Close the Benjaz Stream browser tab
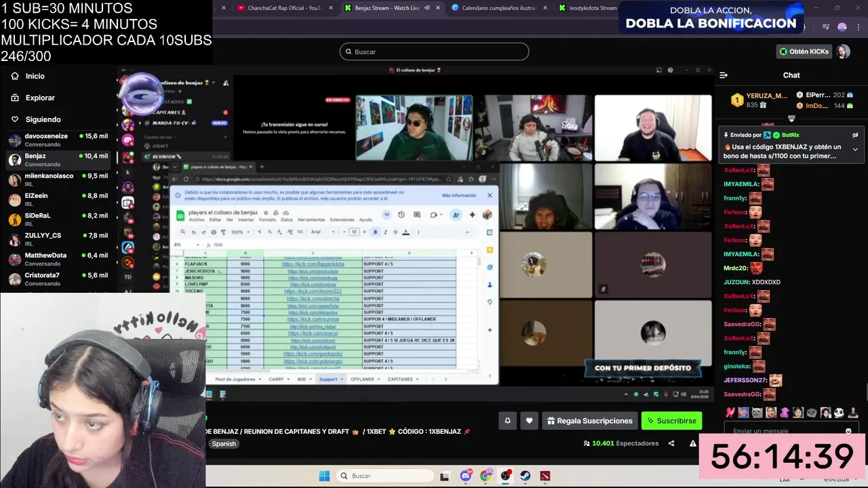Viewport: 868px width, 488px height. coord(437,8)
